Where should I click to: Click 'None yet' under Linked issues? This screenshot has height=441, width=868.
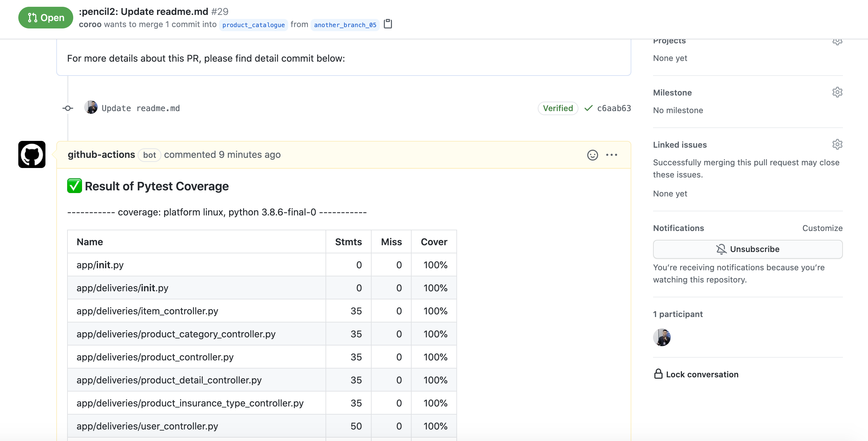[670, 193]
